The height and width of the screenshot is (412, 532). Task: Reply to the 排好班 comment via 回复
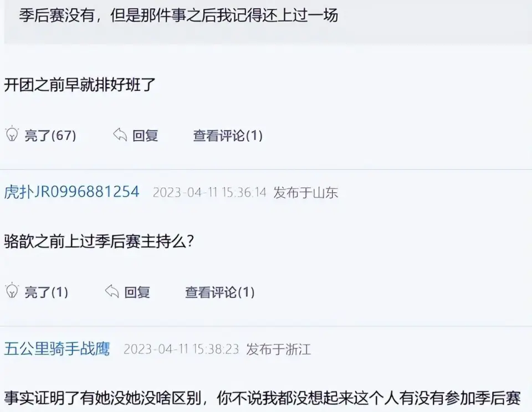pyautogui.click(x=145, y=135)
